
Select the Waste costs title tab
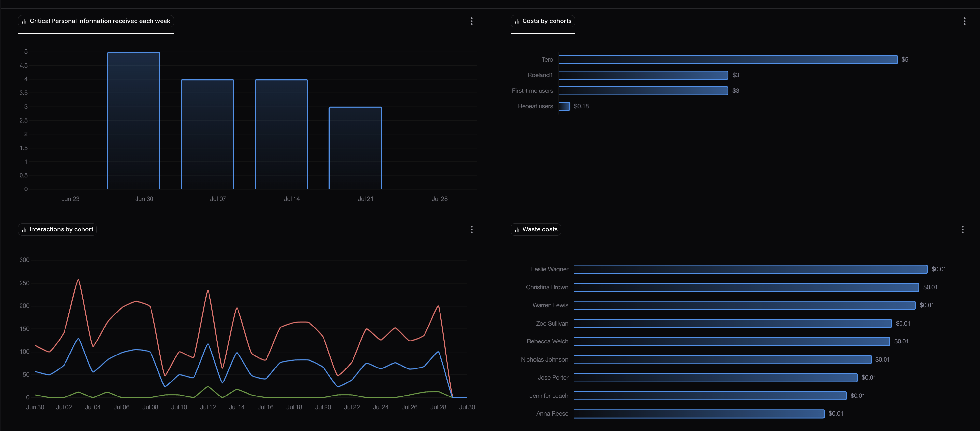coord(540,229)
